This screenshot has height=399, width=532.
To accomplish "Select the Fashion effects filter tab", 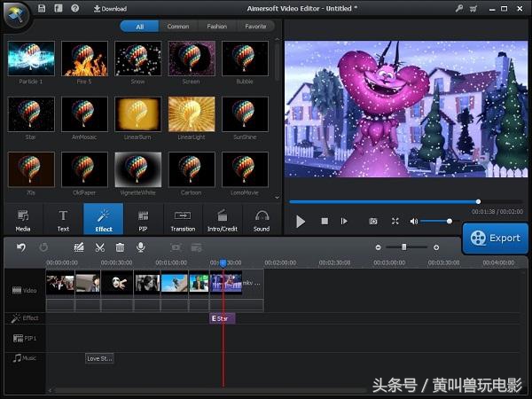I will click(x=217, y=27).
